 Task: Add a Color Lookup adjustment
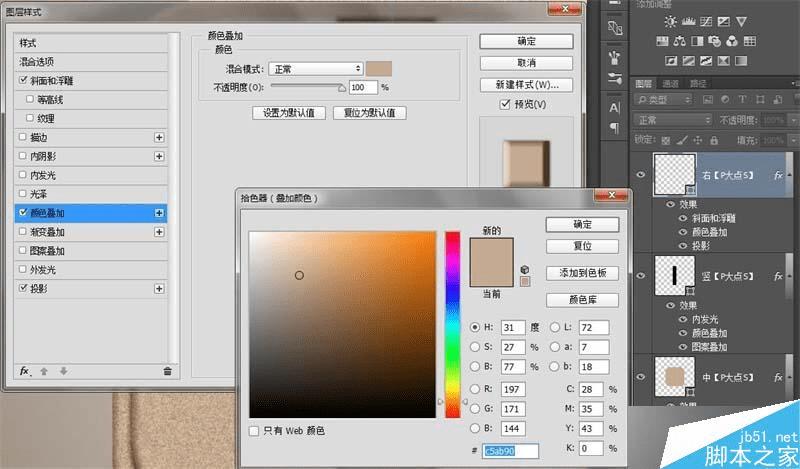point(749,41)
